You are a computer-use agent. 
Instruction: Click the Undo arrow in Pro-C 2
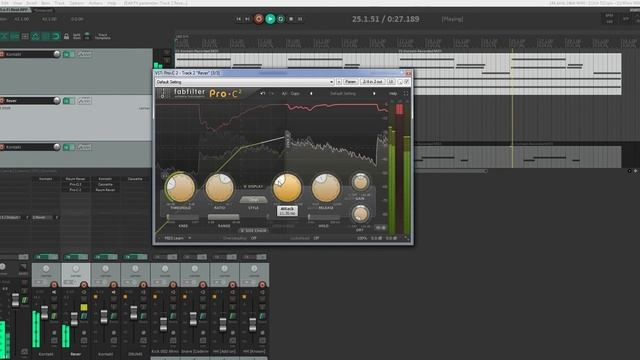pyautogui.click(x=262, y=93)
